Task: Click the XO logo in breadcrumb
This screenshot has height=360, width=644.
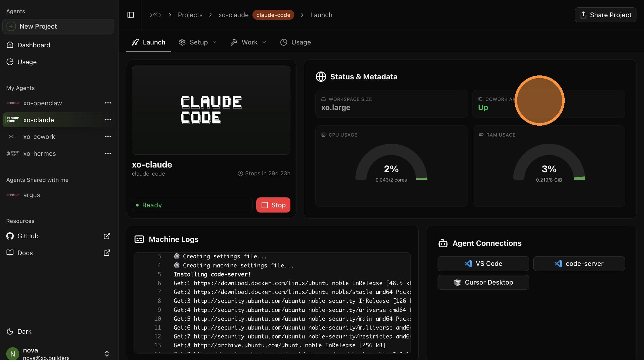Action: [x=155, y=15]
